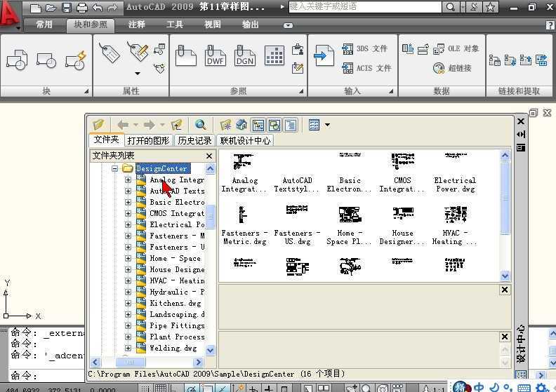The image size is (556, 392).
Task: Click the Favorites folder icon in DesignCenter
Action: pos(225,125)
